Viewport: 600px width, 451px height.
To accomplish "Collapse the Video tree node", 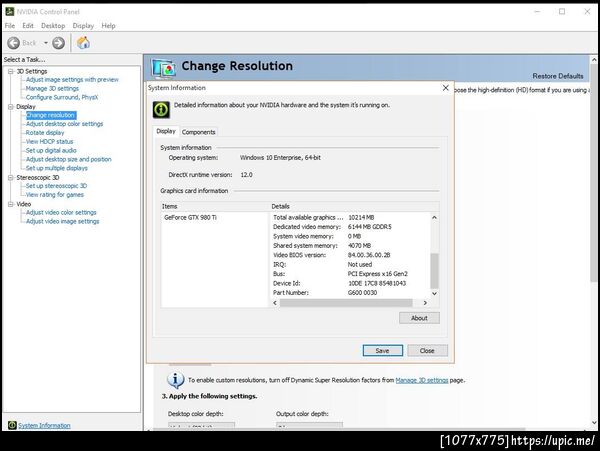I will (x=11, y=204).
